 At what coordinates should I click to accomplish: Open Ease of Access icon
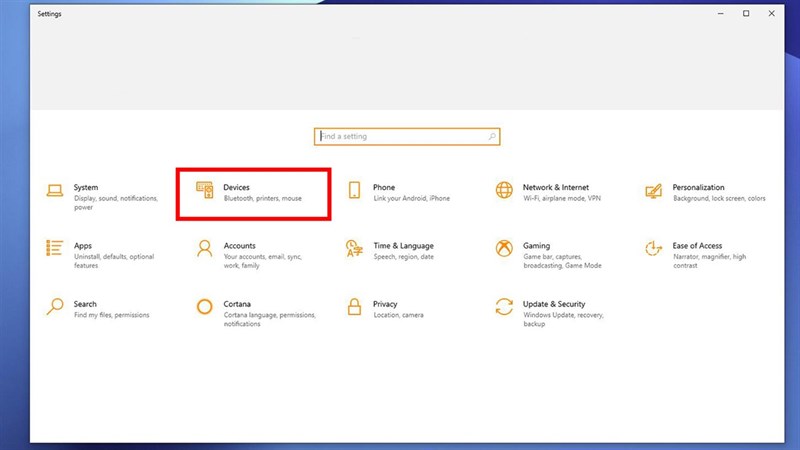click(654, 248)
